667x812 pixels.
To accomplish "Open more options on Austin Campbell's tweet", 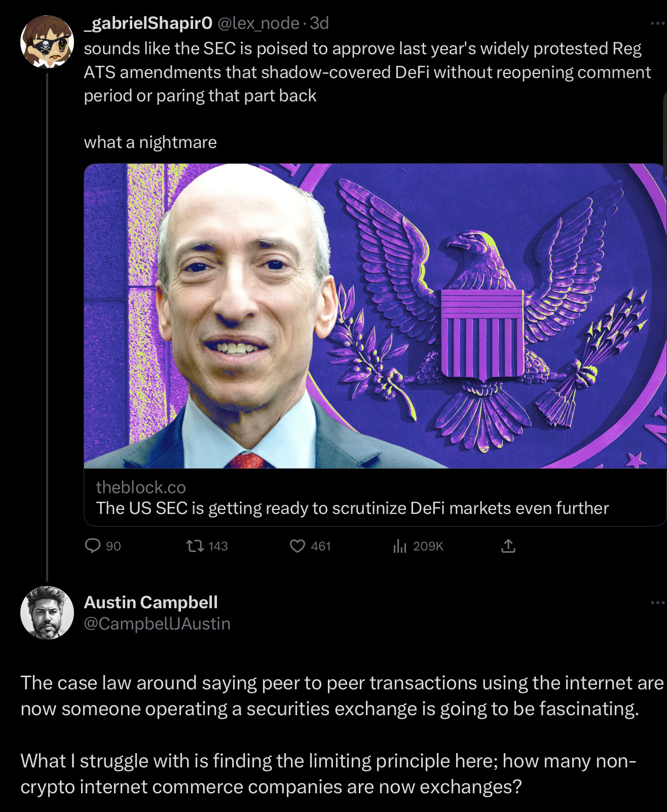I will coord(657,602).
